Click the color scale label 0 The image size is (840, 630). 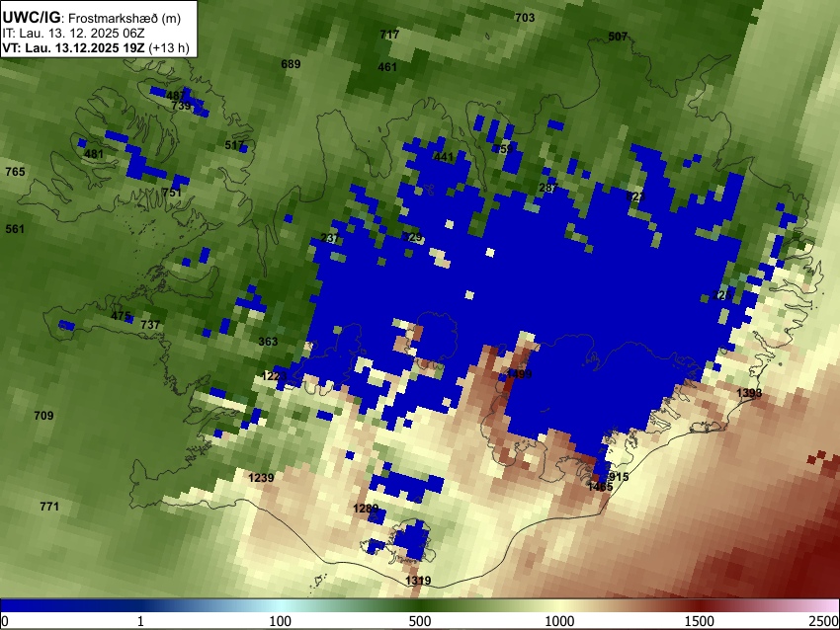(x=5, y=621)
